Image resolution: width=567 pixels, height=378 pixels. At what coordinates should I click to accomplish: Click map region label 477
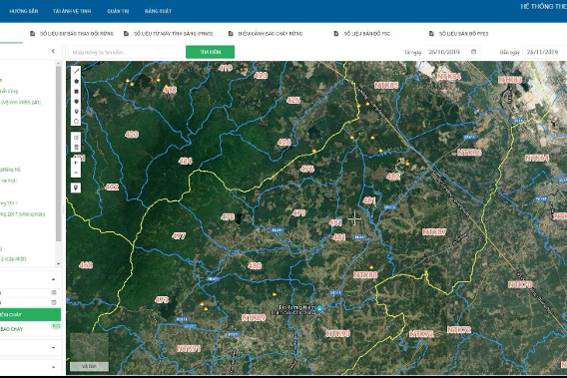179,236
